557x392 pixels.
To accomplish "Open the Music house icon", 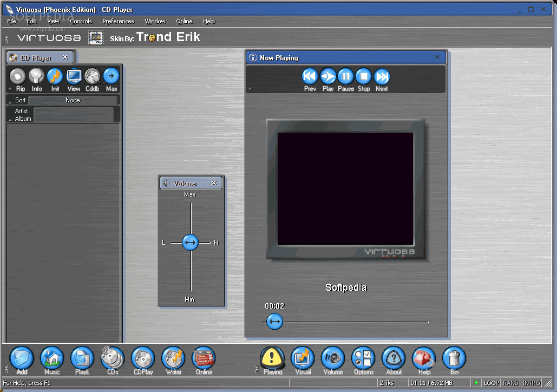I will [x=52, y=358].
